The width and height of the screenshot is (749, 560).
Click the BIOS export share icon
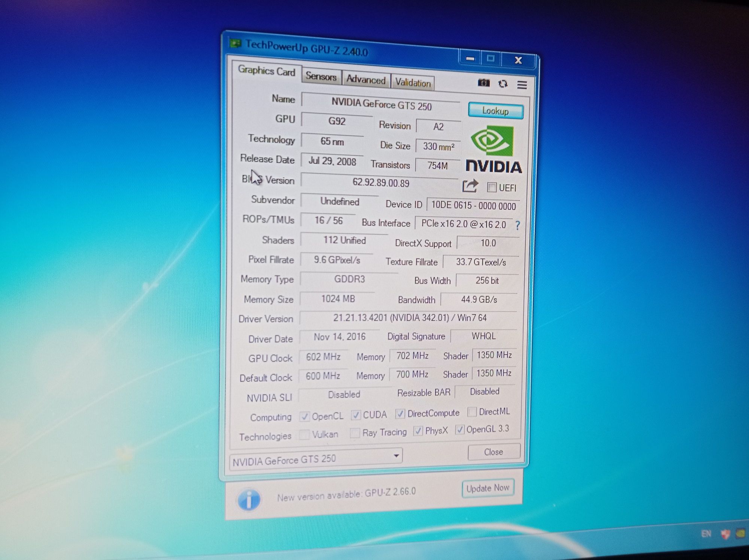click(x=470, y=186)
